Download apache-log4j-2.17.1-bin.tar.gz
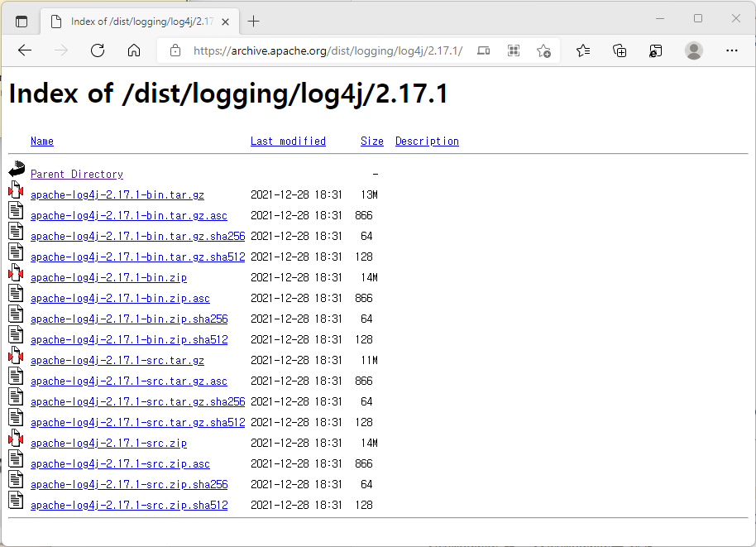 [117, 194]
